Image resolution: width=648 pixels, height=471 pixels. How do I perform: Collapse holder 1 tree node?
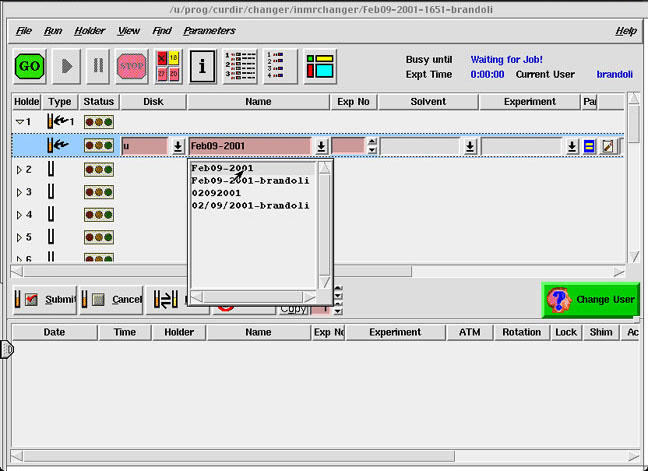click(x=18, y=122)
